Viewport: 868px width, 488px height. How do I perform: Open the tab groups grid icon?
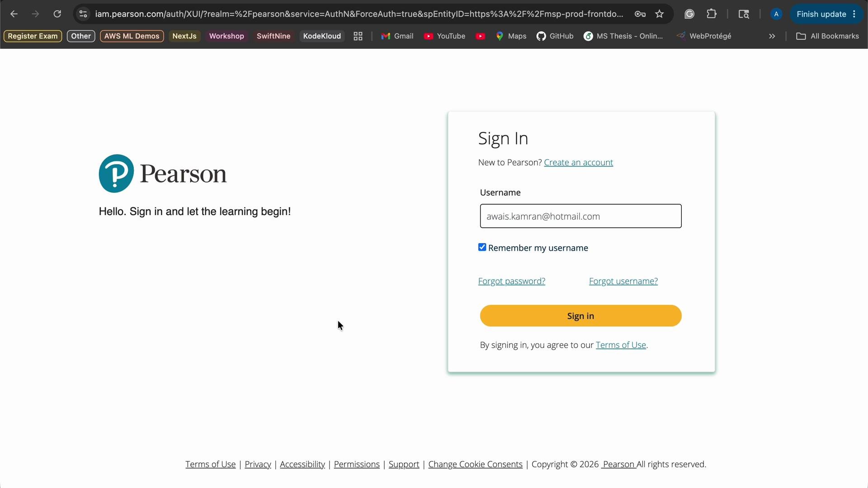point(358,36)
